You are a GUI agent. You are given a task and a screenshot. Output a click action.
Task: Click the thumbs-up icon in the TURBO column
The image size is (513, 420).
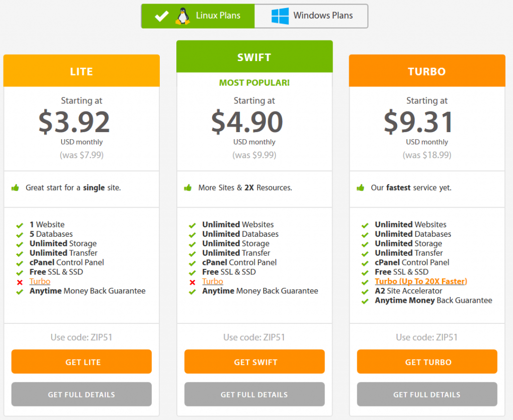coord(361,188)
